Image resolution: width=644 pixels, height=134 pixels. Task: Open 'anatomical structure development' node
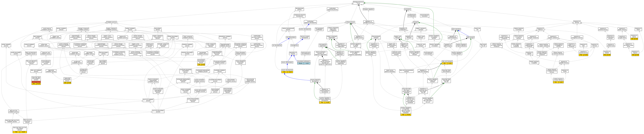(300, 15)
